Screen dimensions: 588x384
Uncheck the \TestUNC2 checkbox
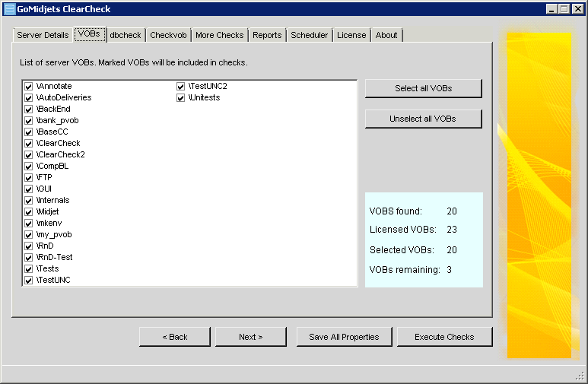[x=181, y=87]
